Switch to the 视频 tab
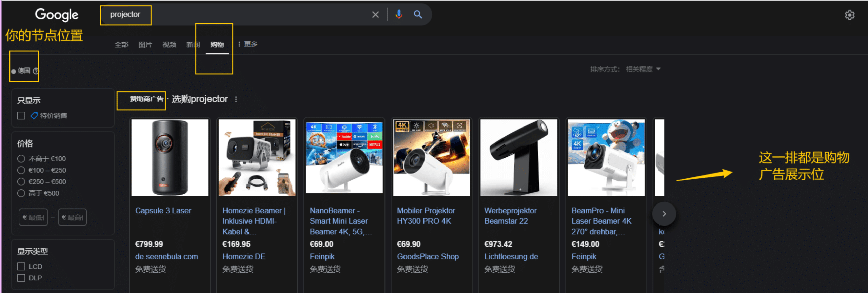This screenshot has height=293, width=868. [x=169, y=45]
